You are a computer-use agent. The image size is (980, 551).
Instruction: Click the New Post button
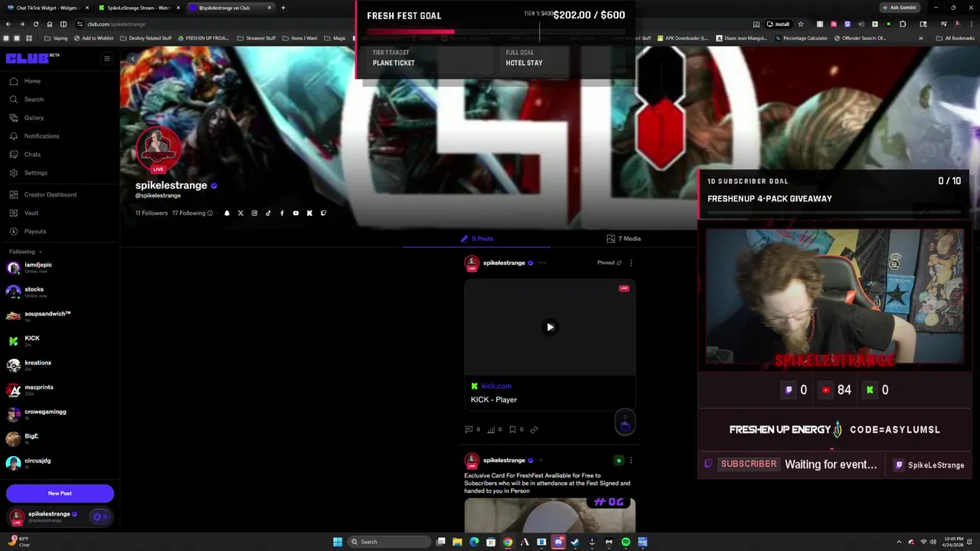tap(60, 494)
